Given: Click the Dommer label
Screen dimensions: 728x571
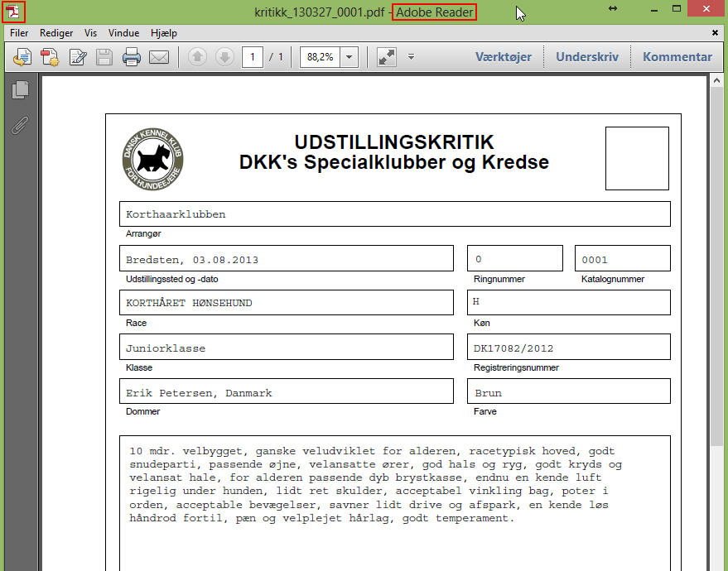Looking at the screenshot, I should coord(142,411).
